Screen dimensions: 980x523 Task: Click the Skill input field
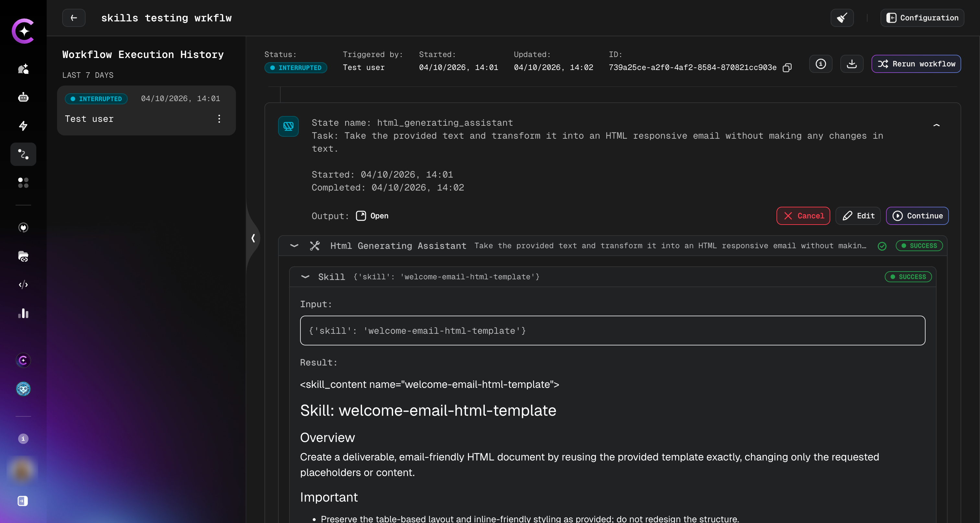tap(612, 331)
